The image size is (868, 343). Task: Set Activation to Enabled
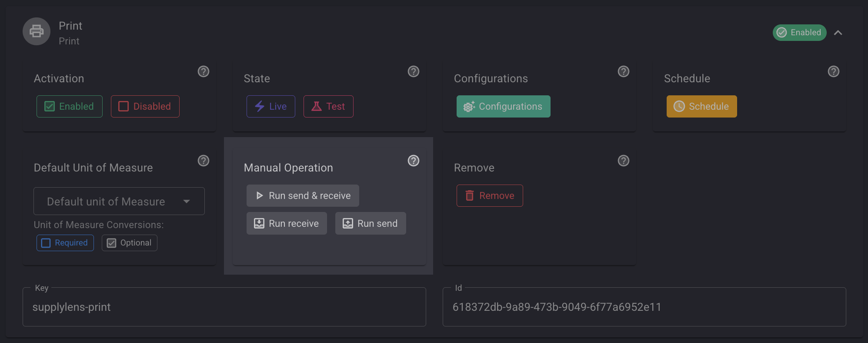tap(70, 106)
